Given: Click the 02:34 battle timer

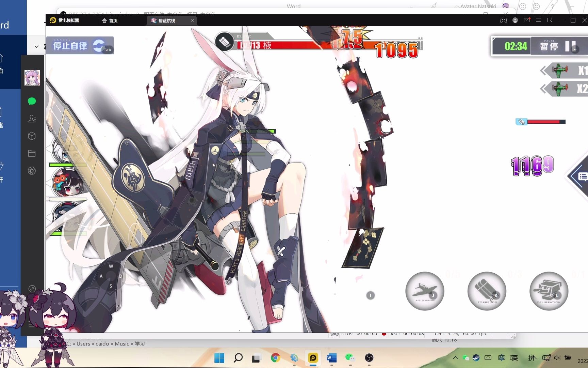Looking at the screenshot, I should click(x=516, y=46).
